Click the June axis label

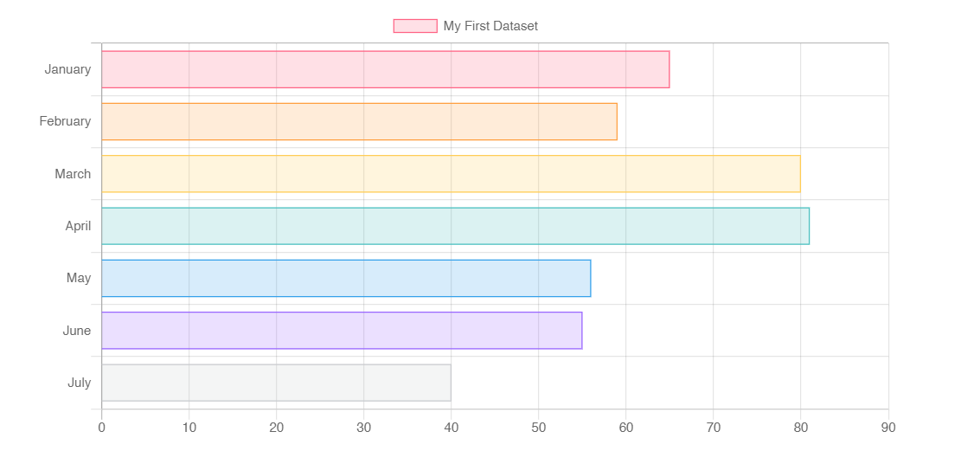(x=77, y=330)
